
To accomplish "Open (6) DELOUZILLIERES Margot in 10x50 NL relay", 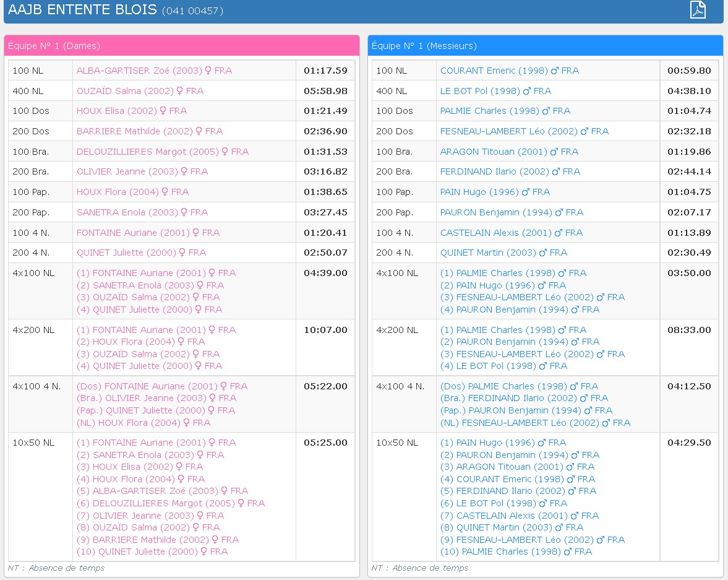I will click(171, 503).
